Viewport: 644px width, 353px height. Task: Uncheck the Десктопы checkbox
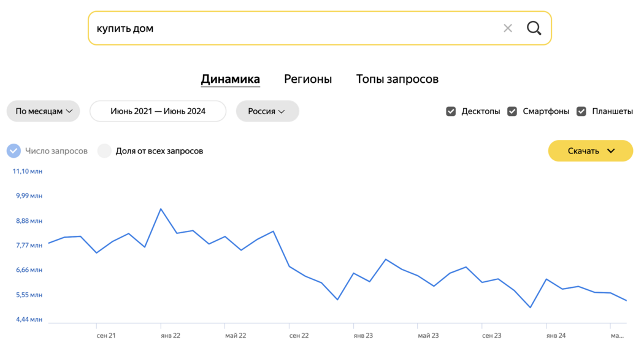coord(451,111)
